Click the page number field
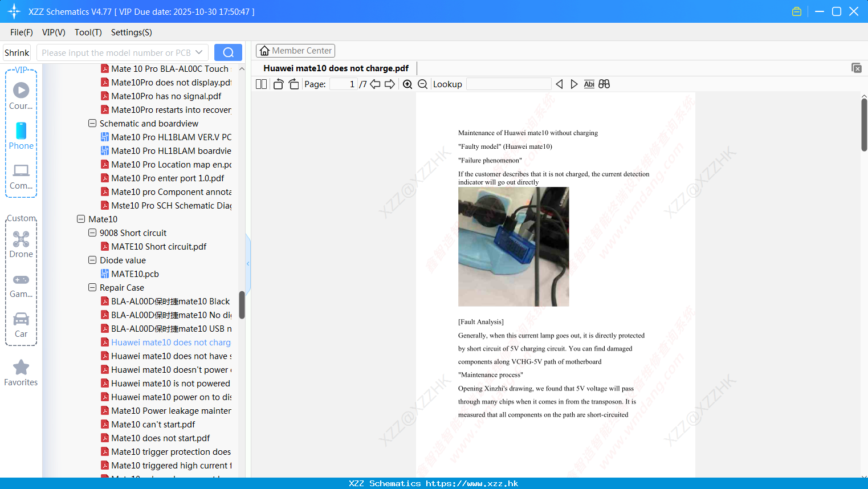The image size is (868, 489). tap(344, 84)
